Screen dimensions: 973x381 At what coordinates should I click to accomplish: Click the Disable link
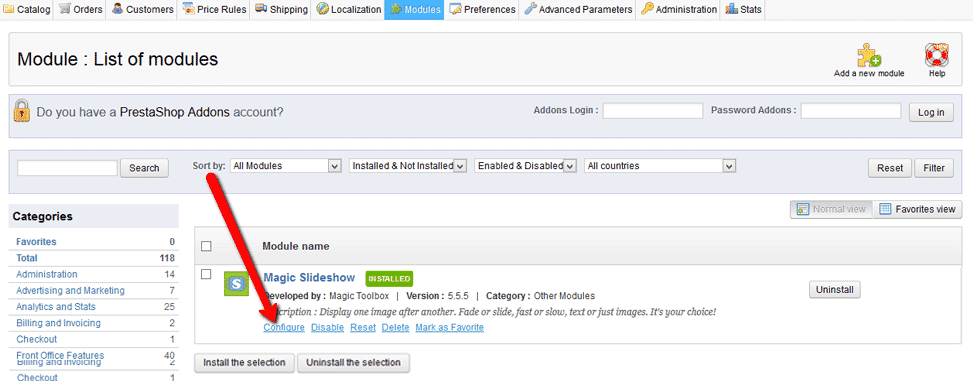coord(328,328)
